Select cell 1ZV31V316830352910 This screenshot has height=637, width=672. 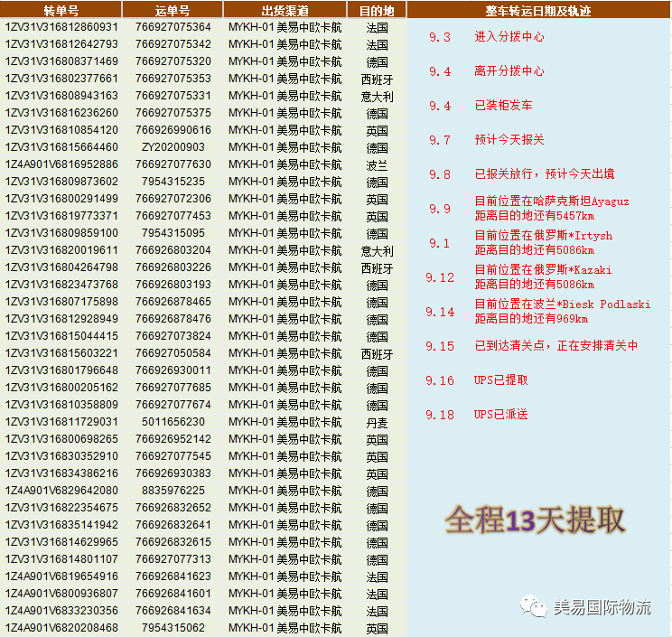click(61, 455)
